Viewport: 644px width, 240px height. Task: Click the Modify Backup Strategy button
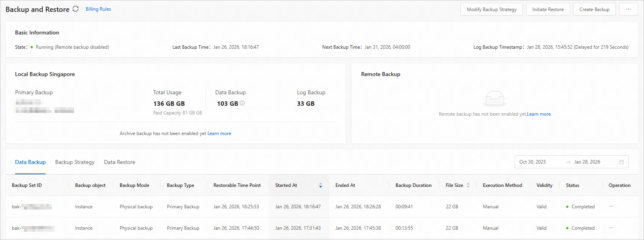click(x=491, y=9)
